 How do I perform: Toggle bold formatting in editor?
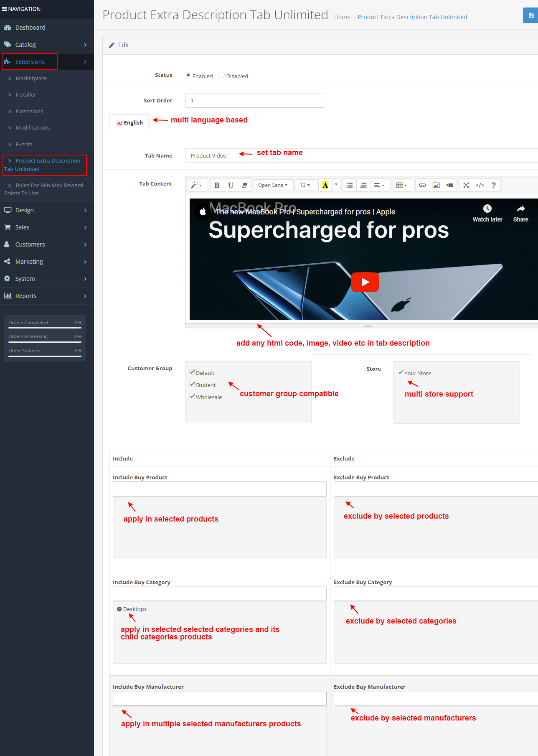pyautogui.click(x=217, y=185)
